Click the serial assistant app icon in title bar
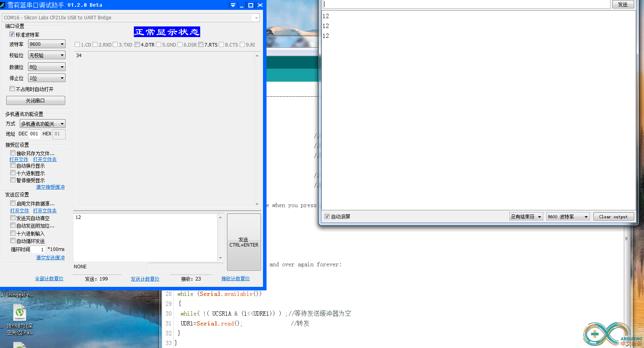 [3, 5]
